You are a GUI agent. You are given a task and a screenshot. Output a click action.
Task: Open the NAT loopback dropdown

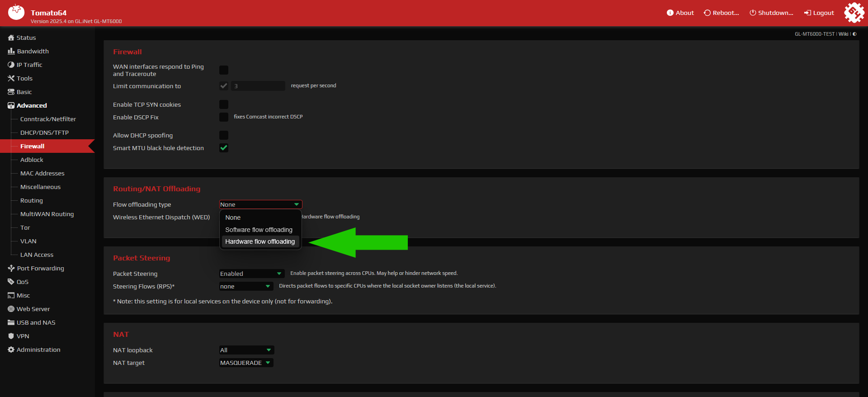246,350
